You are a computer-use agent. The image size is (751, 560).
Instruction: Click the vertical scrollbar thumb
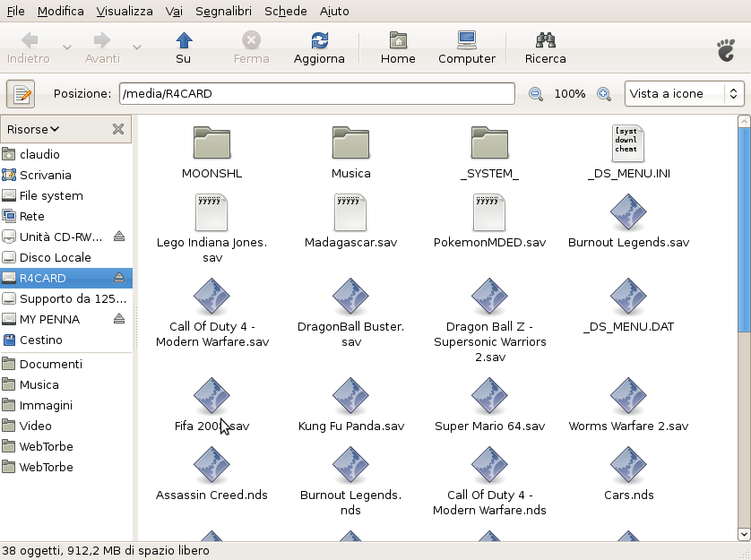coord(744,229)
